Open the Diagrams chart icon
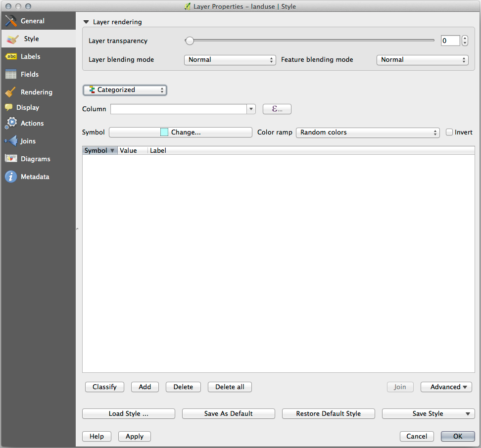The width and height of the screenshot is (481, 448). tap(11, 159)
